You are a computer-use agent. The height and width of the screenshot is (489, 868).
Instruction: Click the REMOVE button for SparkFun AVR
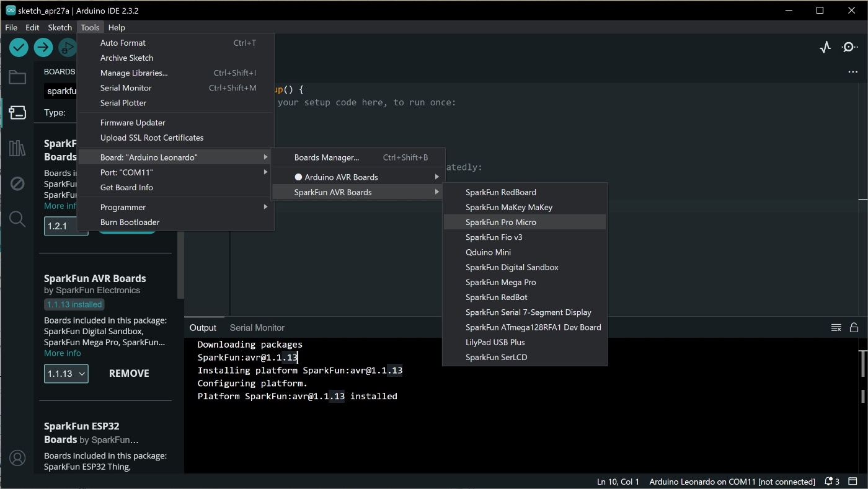pyautogui.click(x=129, y=374)
